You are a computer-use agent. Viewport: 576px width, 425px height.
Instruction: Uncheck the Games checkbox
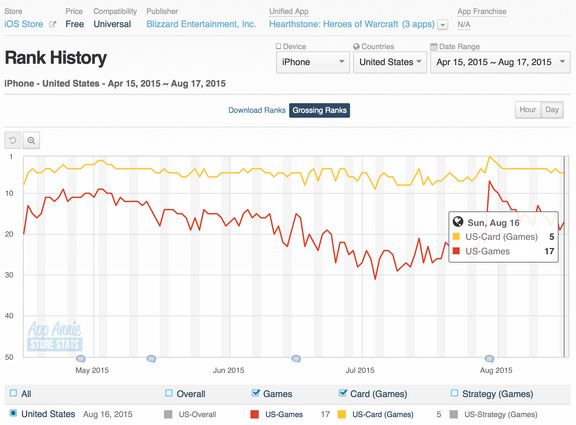pyautogui.click(x=256, y=393)
